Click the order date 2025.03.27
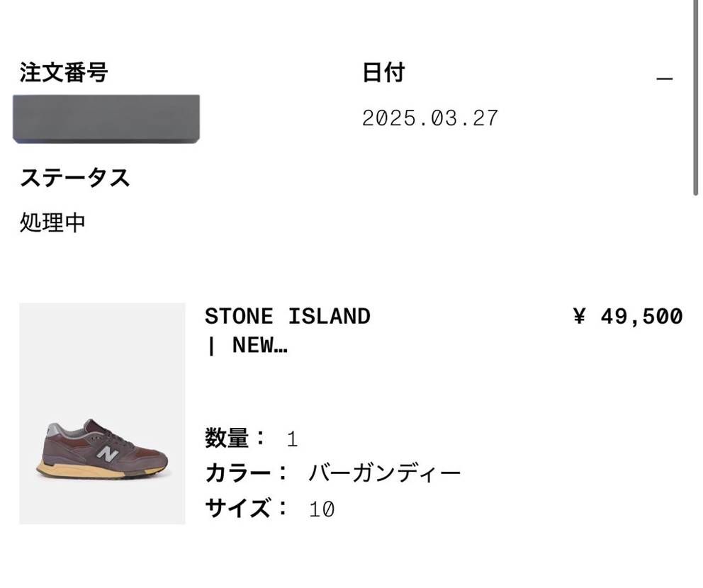The width and height of the screenshot is (703, 588). 430,118
